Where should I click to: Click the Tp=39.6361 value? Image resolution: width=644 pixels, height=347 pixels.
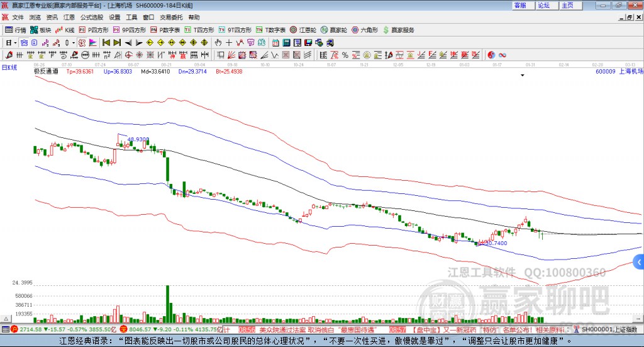tap(80, 72)
